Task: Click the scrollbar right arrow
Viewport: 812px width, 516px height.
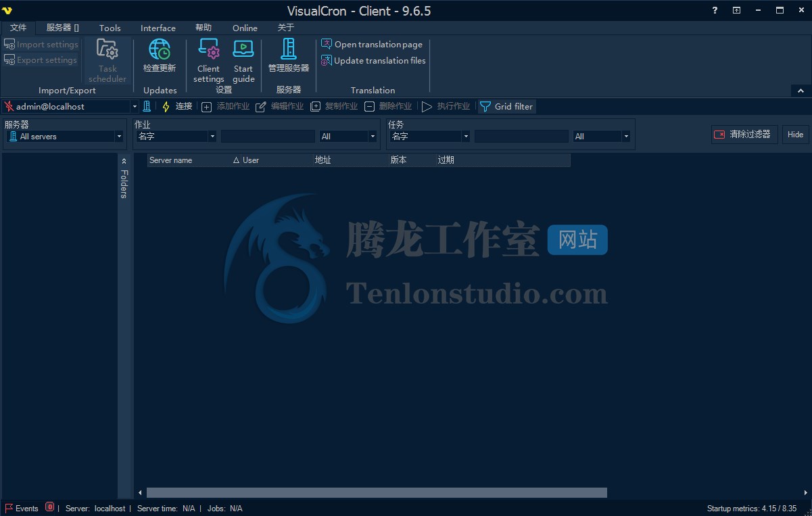Action: [x=804, y=493]
